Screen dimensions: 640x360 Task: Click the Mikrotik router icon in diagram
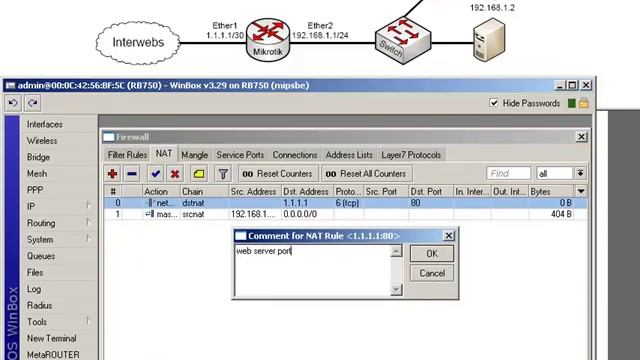click(x=268, y=40)
